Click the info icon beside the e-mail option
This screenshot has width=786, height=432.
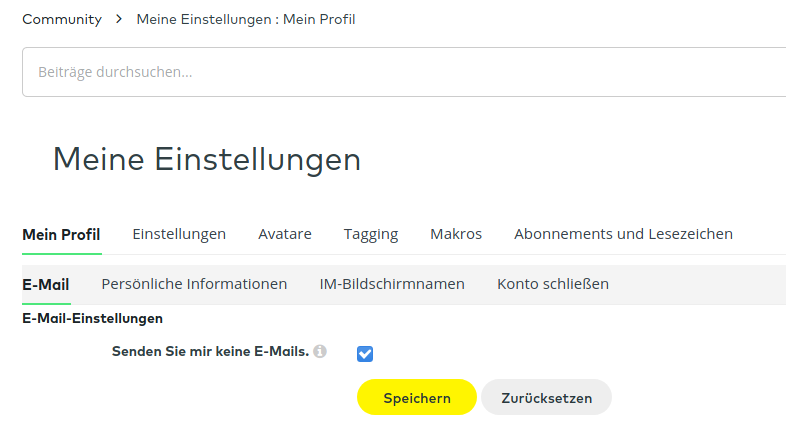pos(320,352)
